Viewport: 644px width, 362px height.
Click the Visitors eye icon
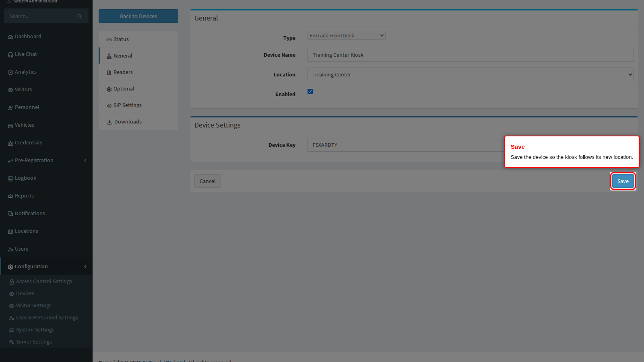(x=10, y=90)
